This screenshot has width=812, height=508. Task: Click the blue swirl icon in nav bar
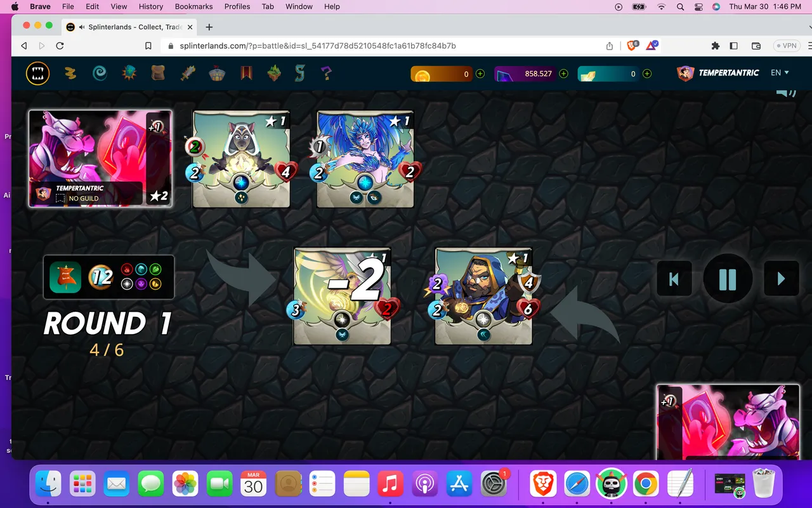(x=100, y=73)
